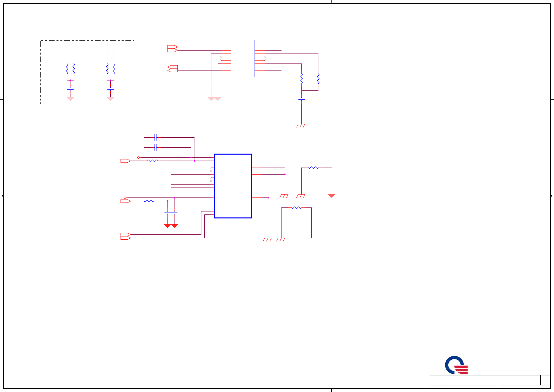
Task: Click the test point circle above the middle input port
Action: pyautogui.click(x=125, y=198)
